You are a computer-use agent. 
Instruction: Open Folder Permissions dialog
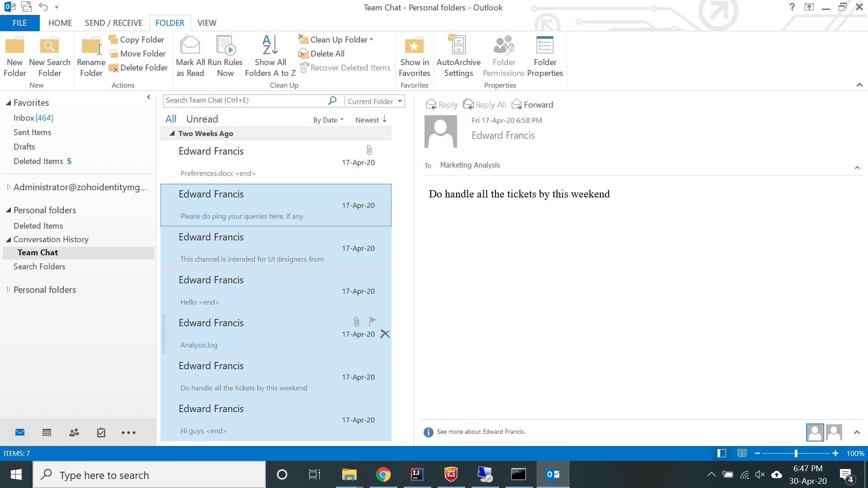503,56
